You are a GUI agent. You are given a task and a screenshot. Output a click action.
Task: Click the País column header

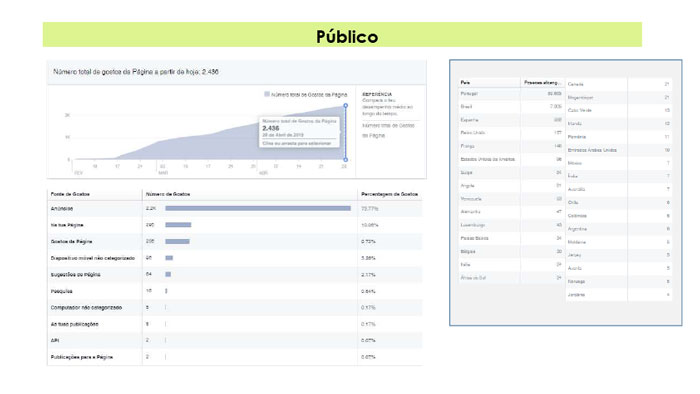click(465, 83)
